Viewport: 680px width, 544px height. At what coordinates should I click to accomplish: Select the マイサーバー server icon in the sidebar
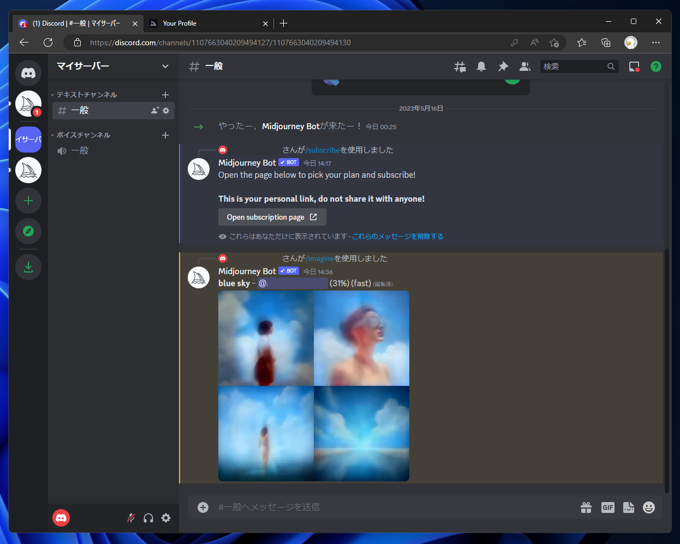(x=28, y=139)
